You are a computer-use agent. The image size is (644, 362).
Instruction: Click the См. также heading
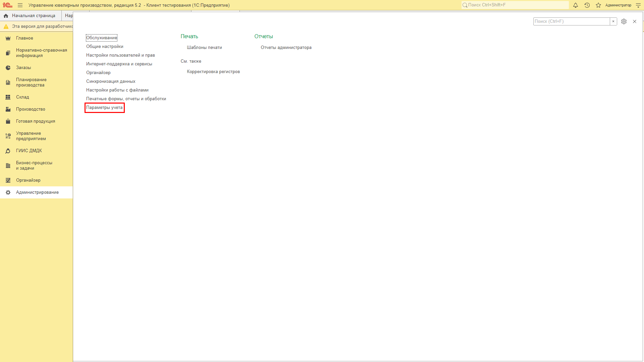[x=191, y=61]
